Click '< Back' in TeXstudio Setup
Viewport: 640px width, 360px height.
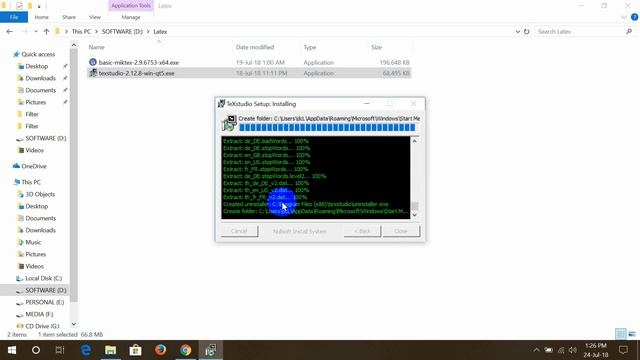pyautogui.click(x=362, y=231)
